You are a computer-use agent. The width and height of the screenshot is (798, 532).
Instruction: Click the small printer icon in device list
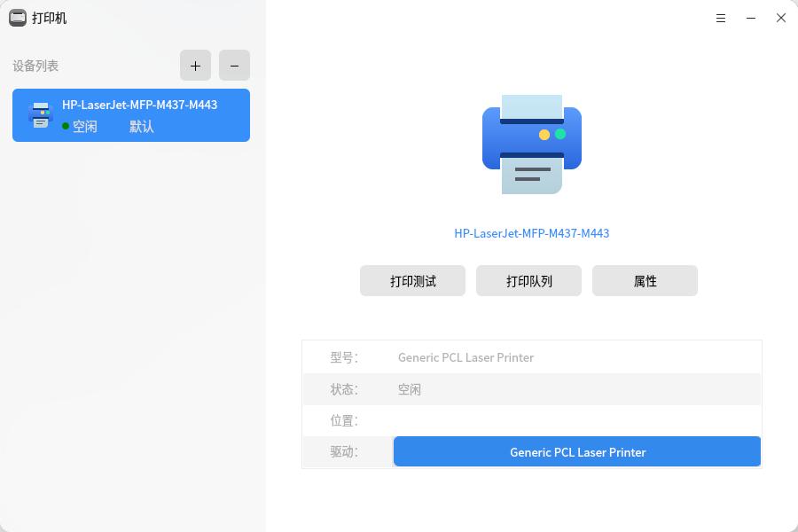40,115
